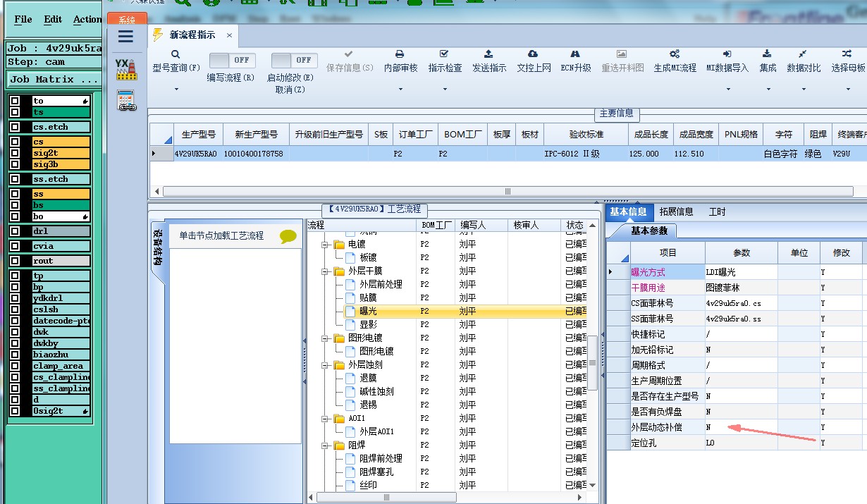This screenshot has height=504, width=867.
Task: Toggle 编写流程(R) OFF switch
Action: (232, 61)
